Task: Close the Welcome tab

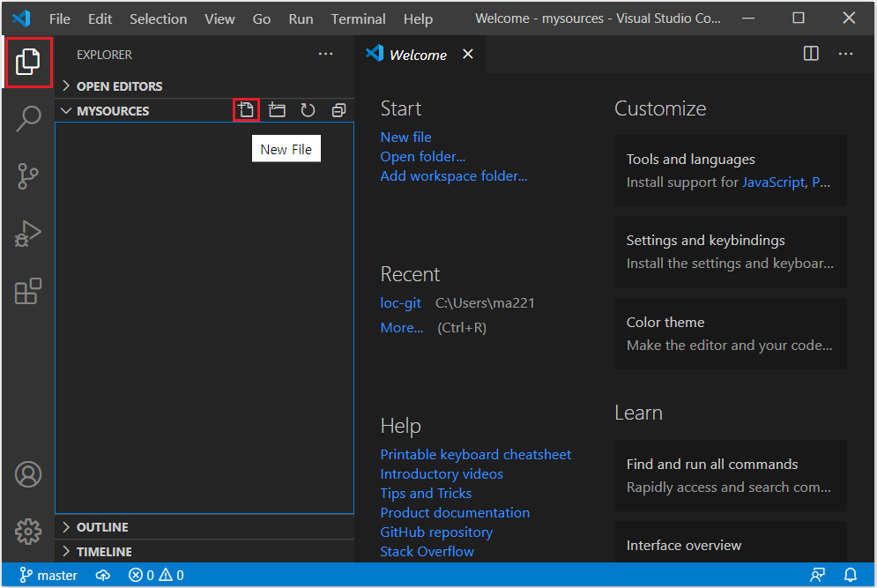Action: click(x=468, y=55)
